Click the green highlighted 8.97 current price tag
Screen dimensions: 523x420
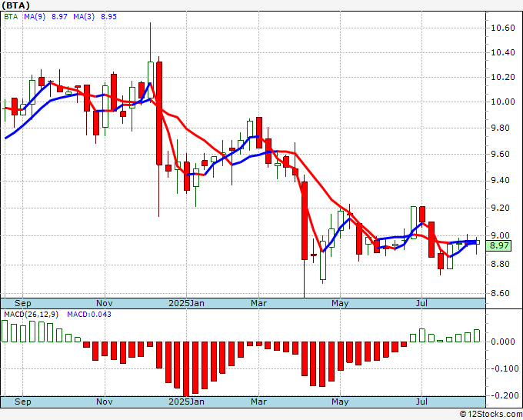[x=498, y=246]
